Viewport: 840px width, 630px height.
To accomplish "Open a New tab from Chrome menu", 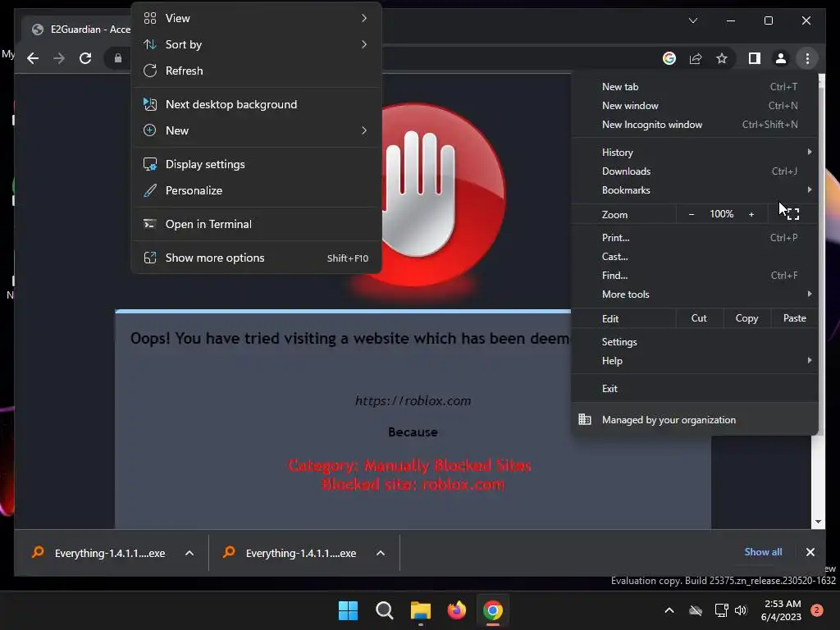I will coord(694,87).
